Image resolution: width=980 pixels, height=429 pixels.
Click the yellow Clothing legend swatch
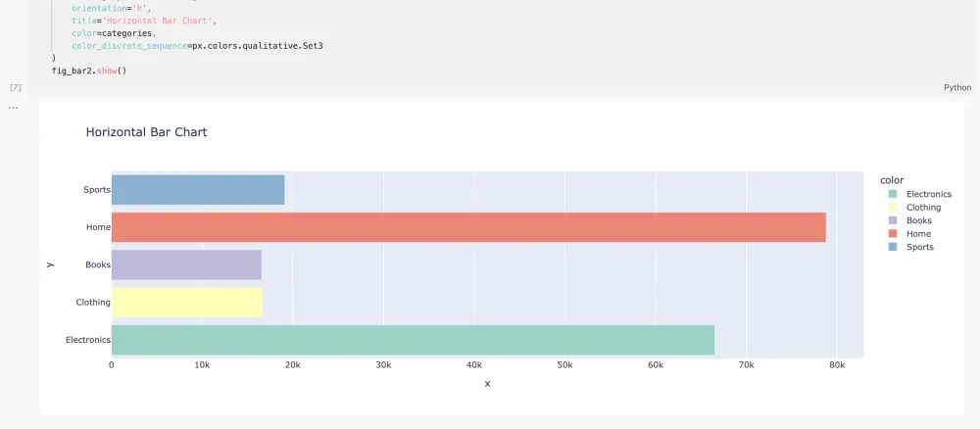click(x=892, y=208)
